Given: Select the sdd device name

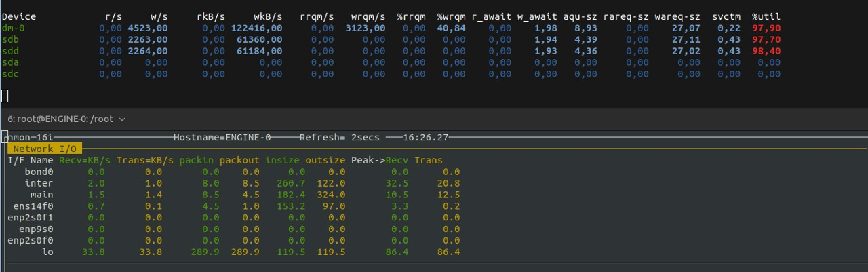Looking at the screenshot, I should pyautogui.click(x=11, y=51).
